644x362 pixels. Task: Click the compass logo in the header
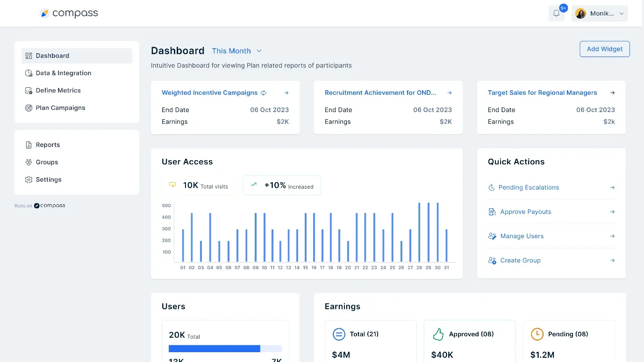point(69,13)
